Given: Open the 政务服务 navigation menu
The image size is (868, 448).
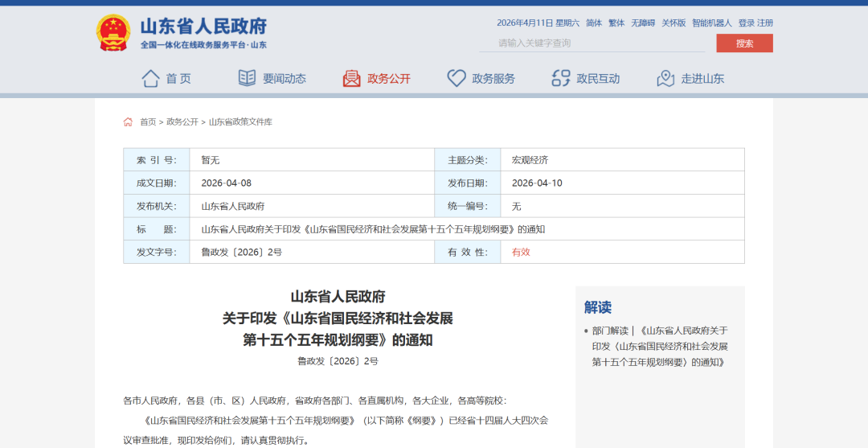Looking at the screenshot, I should (x=493, y=79).
